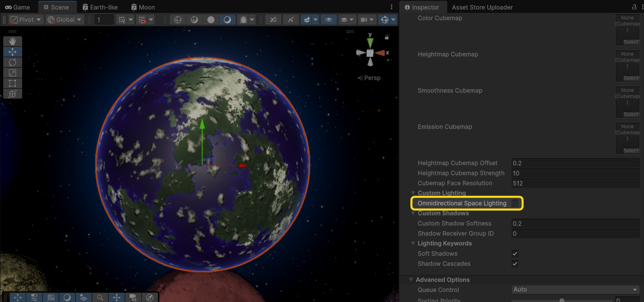Toggle scene 2D mode icon

click(273, 19)
